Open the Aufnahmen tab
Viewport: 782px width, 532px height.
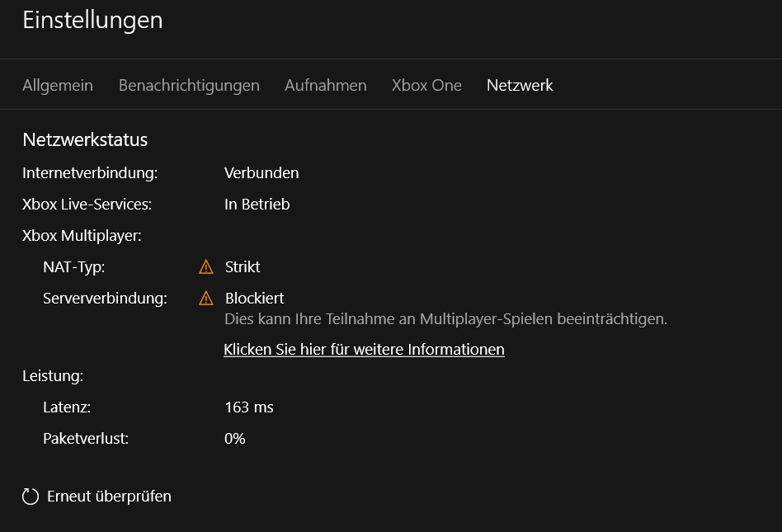pyautogui.click(x=326, y=85)
